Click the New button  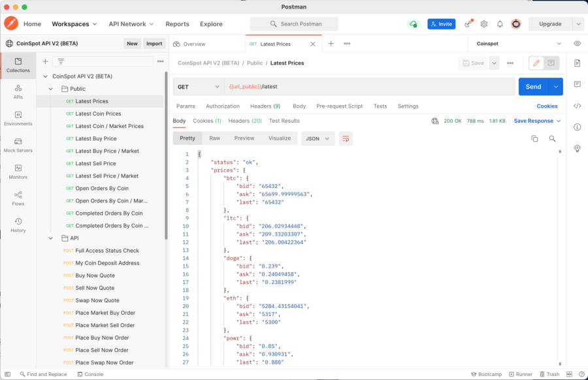(x=132, y=44)
